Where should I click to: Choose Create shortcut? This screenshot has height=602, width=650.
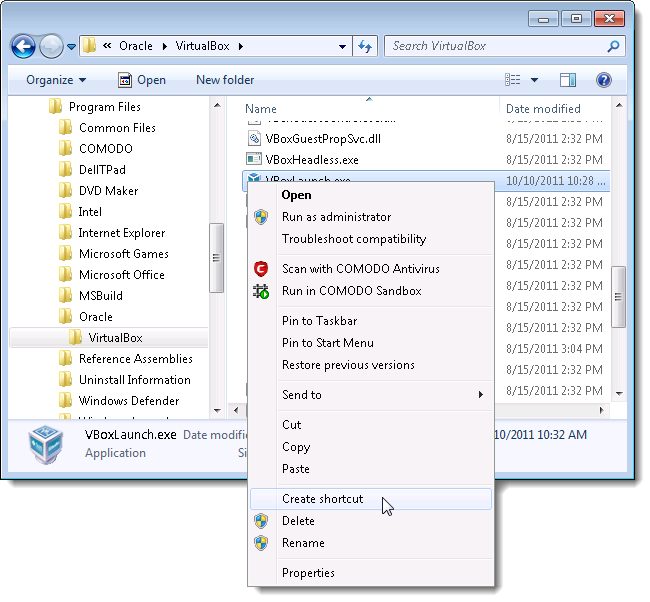click(371, 499)
